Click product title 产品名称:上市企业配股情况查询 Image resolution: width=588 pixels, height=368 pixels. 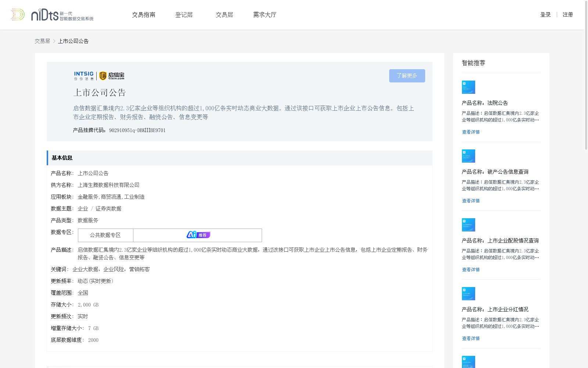tap(500, 241)
